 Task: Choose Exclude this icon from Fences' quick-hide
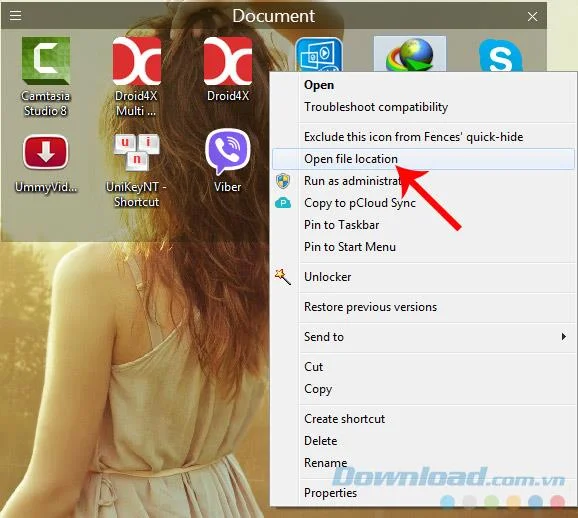423,137
